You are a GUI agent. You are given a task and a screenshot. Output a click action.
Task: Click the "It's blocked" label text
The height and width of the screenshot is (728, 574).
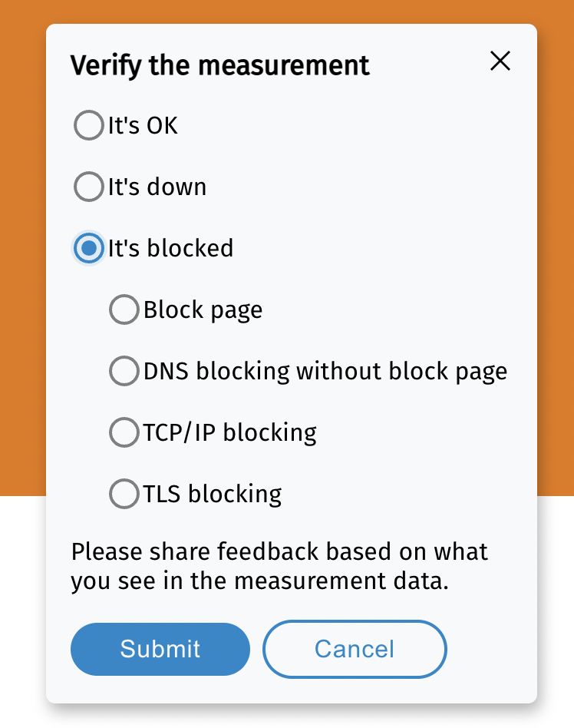coord(170,248)
